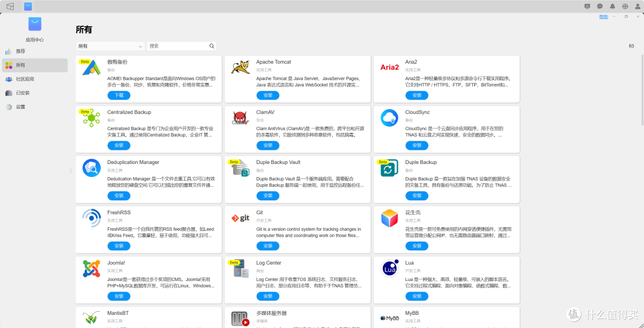
Task: Click the Git logo icon
Action: [x=240, y=218]
